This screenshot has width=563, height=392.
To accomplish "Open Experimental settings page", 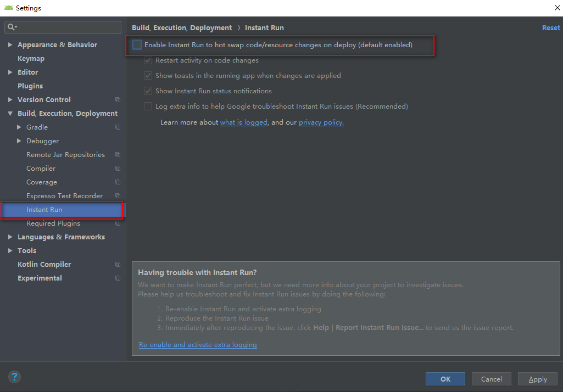I will coord(40,278).
